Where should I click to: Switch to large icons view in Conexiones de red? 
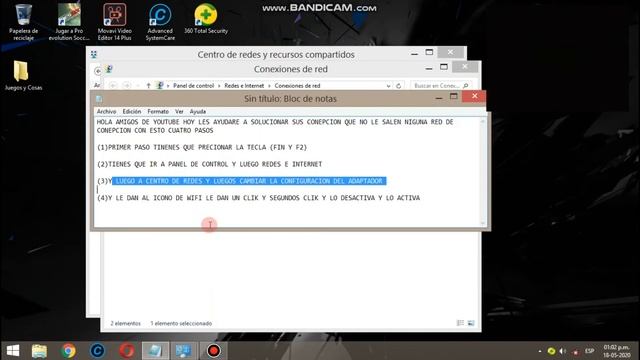click(471, 323)
